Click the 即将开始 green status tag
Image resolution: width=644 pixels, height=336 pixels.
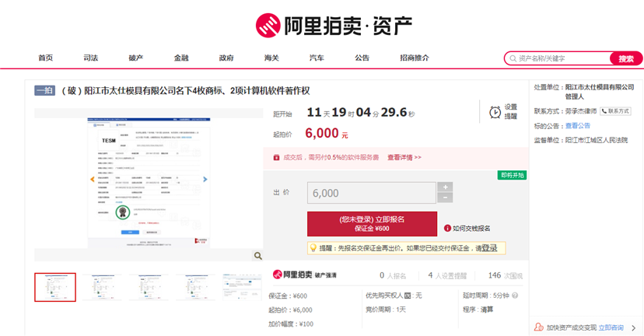click(512, 176)
